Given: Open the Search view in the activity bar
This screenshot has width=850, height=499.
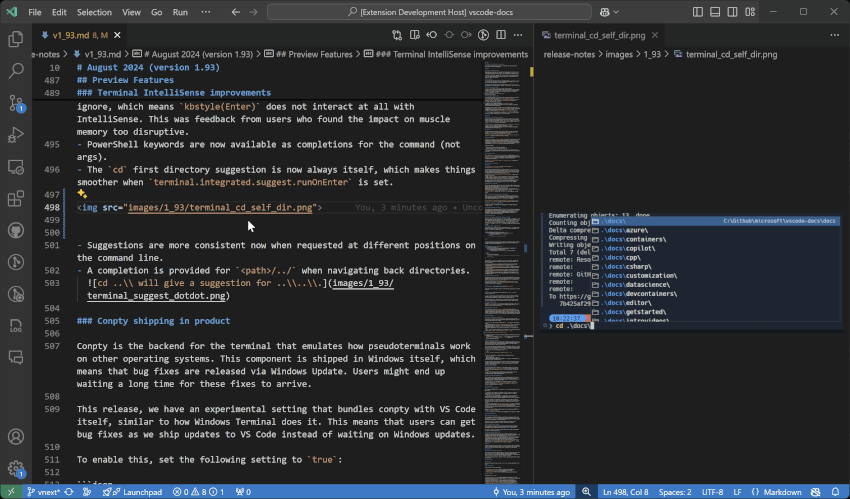Looking at the screenshot, I should [x=16, y=70].
